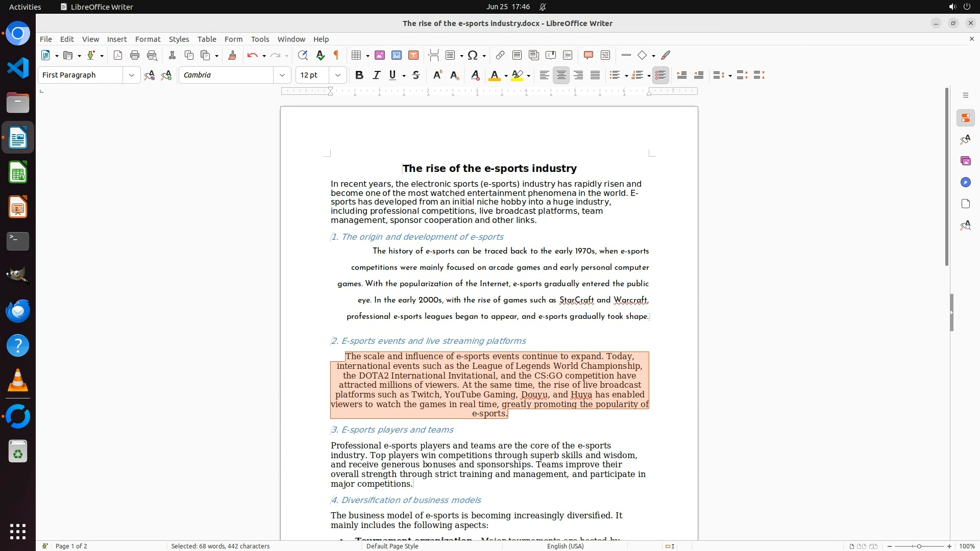Open the Navigator sidebar compass icon

(965, 182)
